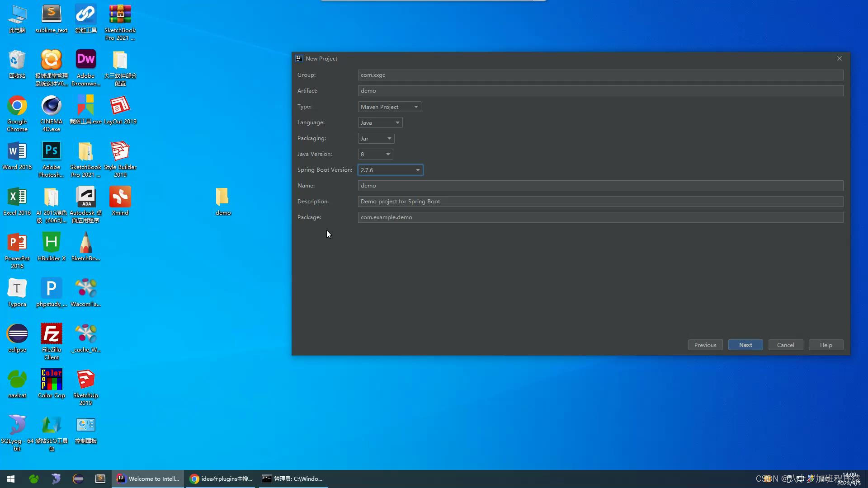
Task: Click the Previous button
Action: click(x=705, y=345)
